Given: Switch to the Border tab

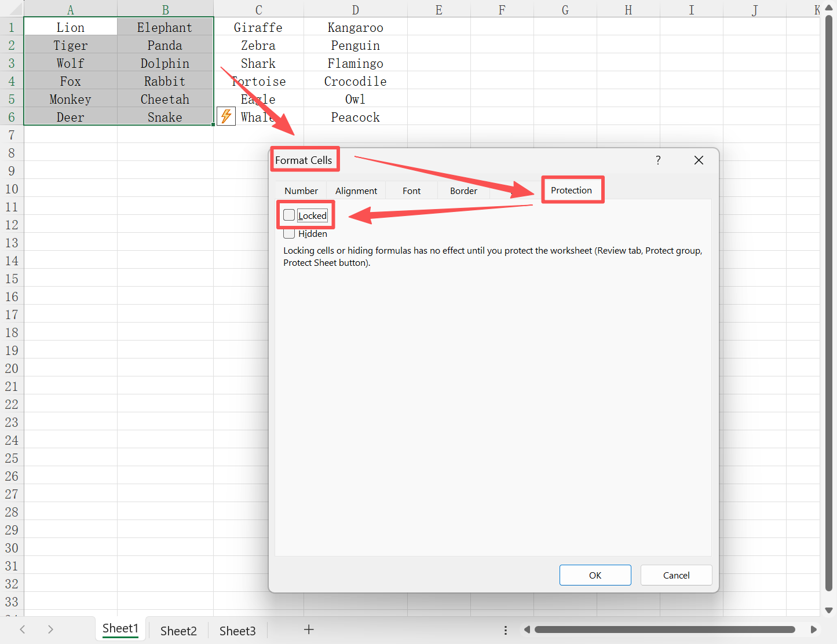Looking at the screenshot, I should 464,191.
